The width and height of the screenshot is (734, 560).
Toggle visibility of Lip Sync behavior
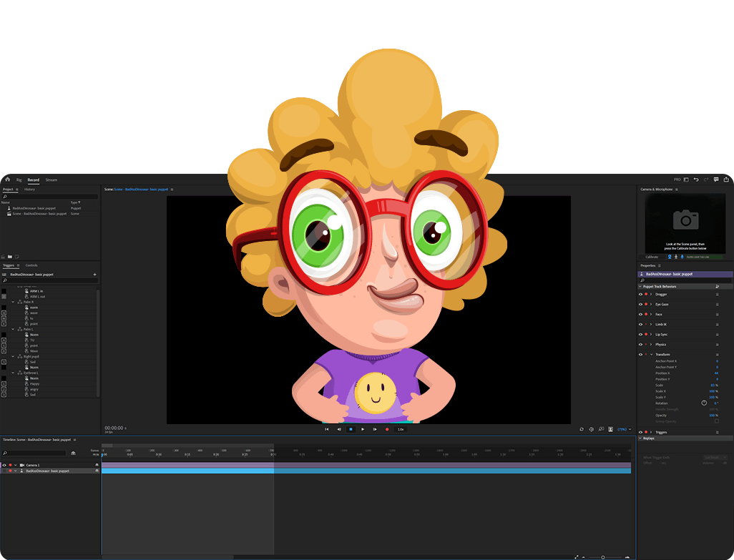click(x=640, y=334)
